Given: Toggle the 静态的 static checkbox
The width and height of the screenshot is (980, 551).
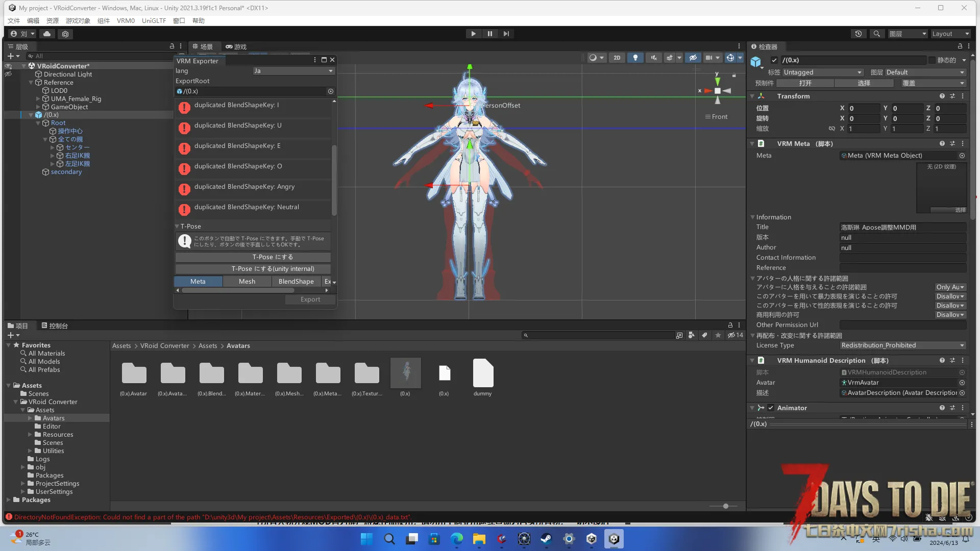Looking at the screenshot, I should pyautogui.click(x=932, y=60).
